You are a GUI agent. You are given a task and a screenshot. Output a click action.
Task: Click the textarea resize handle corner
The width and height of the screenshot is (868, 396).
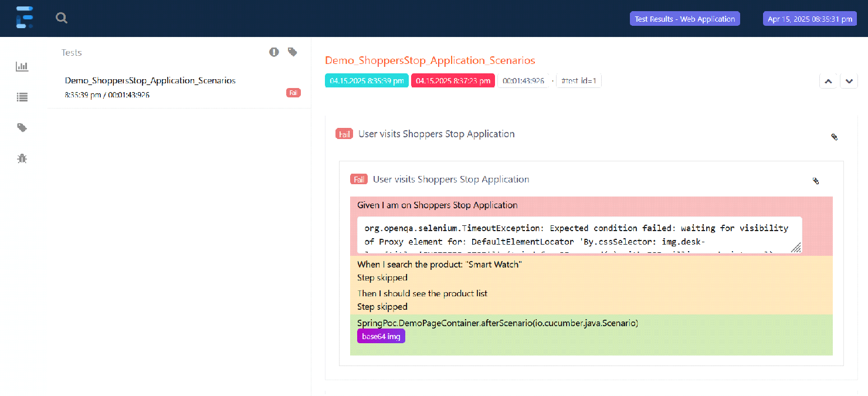coord(796,248)
